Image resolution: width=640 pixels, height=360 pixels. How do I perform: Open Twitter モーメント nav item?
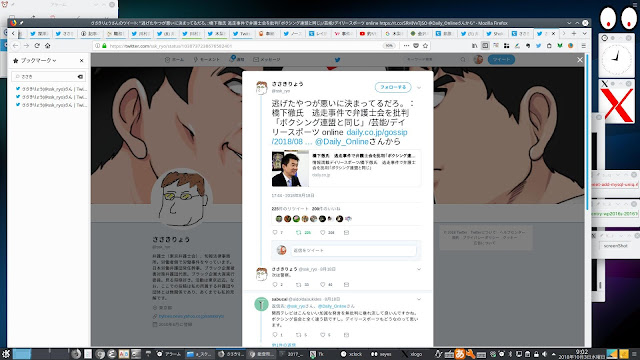tap(207, 60)
